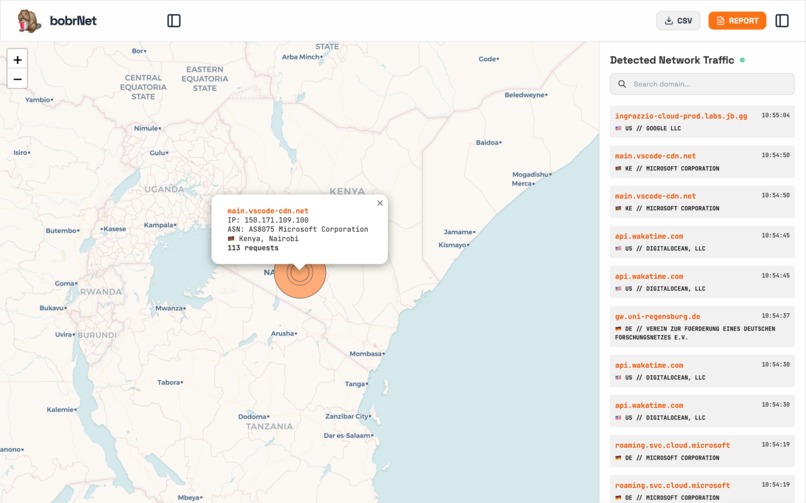806x503 pixels.
Task: Click IP 150.171.109.100 in popup
Action: pyautogui.click(x=268, y=220)
